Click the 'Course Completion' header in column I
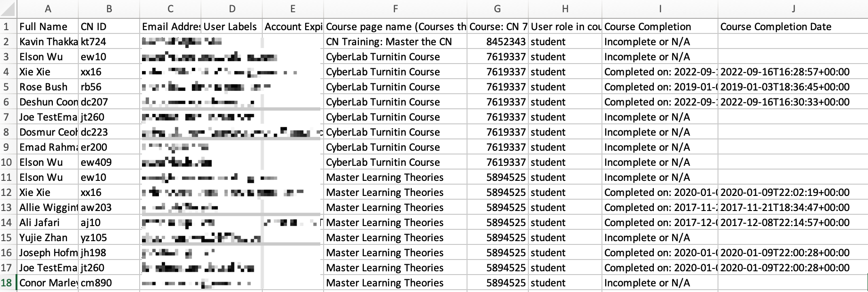This screenshot has width=868, height=292. [x=660, y=26]
